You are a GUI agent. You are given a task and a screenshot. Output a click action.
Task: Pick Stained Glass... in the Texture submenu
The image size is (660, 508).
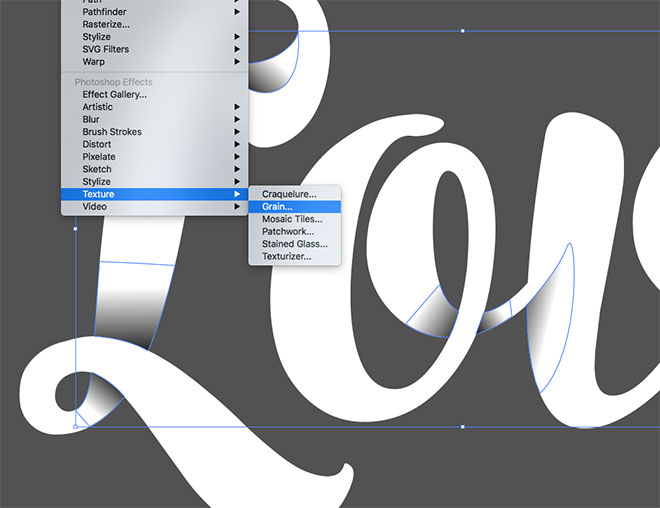tap(295, 244)
